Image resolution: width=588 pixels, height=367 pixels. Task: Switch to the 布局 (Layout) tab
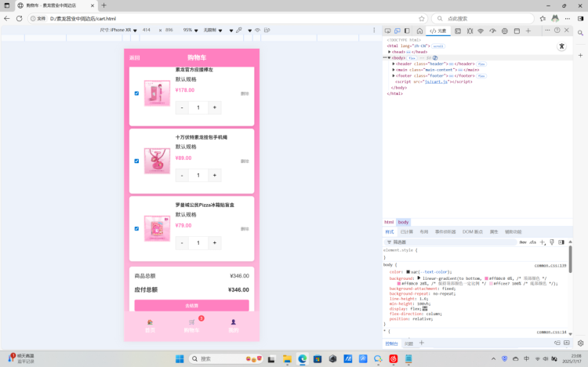pyautogui.click(x=423, y=232)
